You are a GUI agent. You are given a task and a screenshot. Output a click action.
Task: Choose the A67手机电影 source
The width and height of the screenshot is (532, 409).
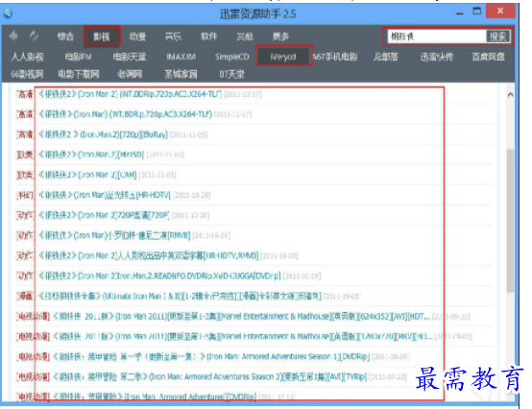(x=335, y=57)
